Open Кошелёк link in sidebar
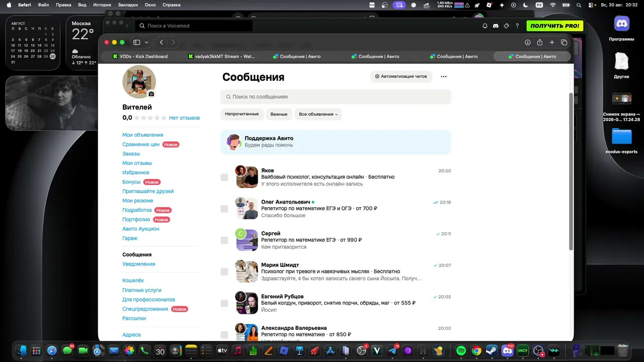 tap(133, 280)
